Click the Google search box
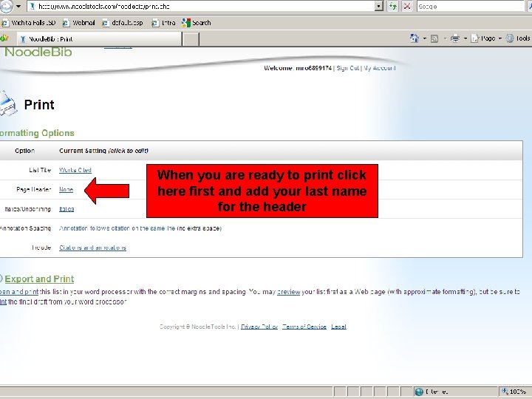The image size is (532, 399). [471, 6]
